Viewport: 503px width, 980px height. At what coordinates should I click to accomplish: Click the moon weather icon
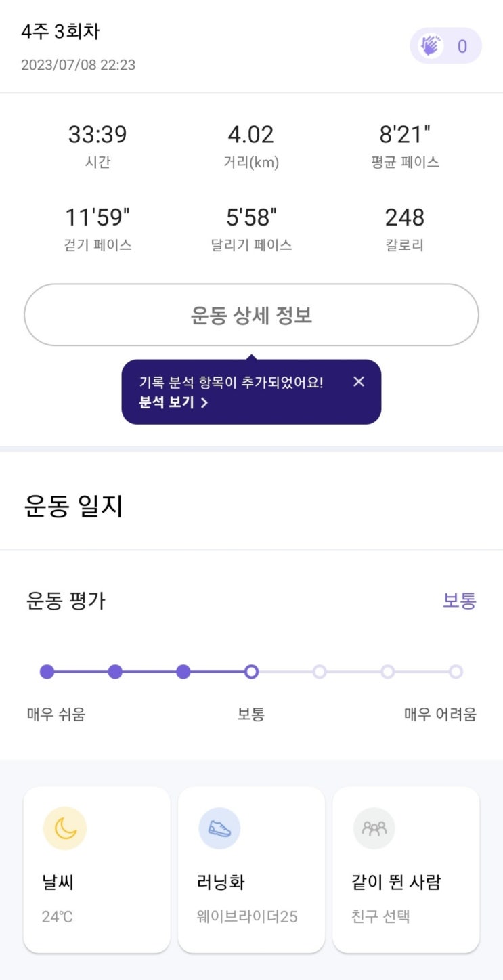(65, 828)
